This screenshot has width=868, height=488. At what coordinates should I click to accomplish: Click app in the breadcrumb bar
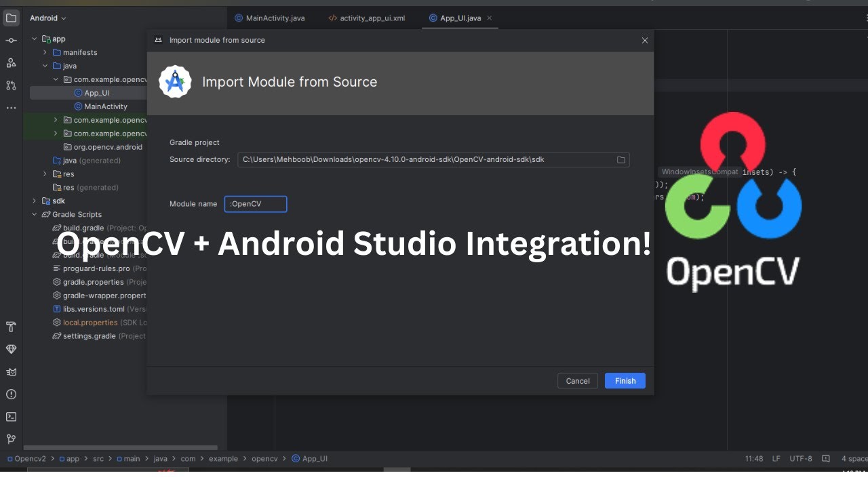coord(68,459)
